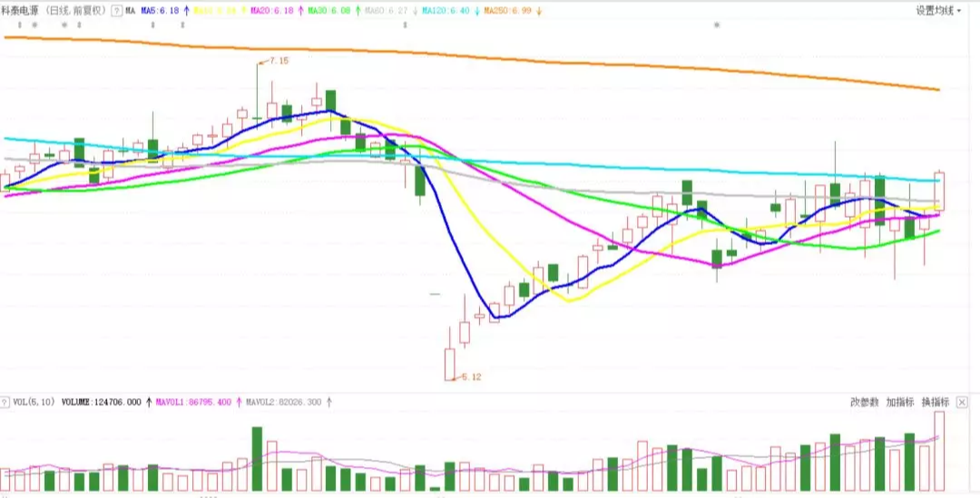Select the MA30:6.08 legend label
Viewport: 980px width, 498px height.
point(328,11)
